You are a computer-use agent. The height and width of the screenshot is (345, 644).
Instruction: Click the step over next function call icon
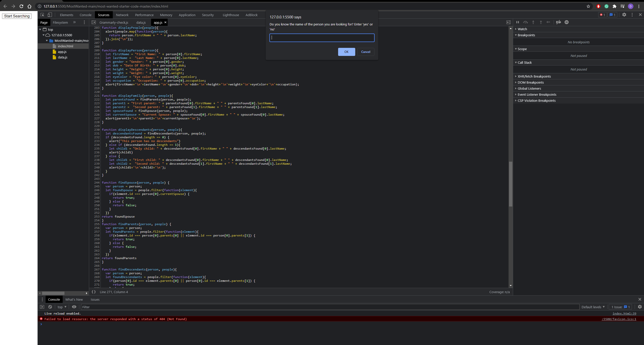tap(525, 22)
